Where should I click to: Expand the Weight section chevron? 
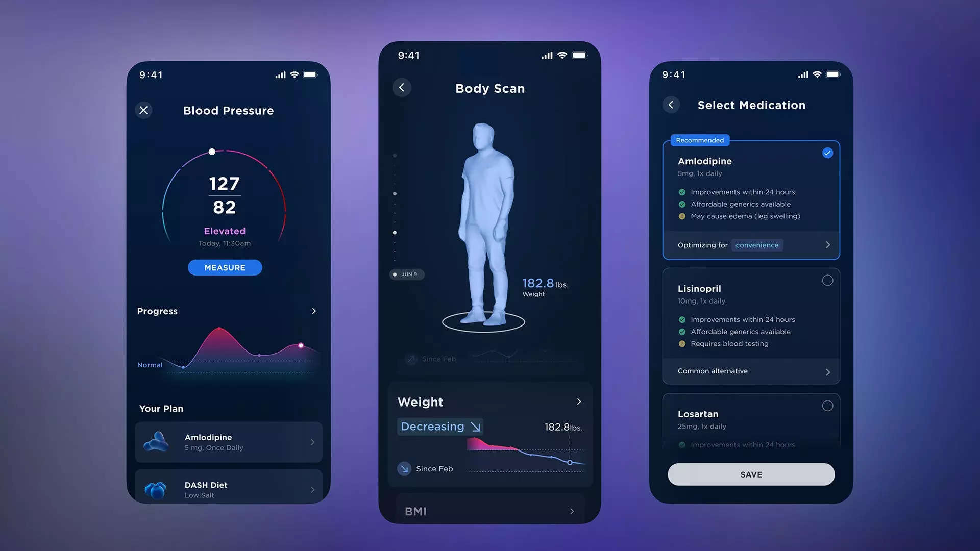(x=577, y=401)
